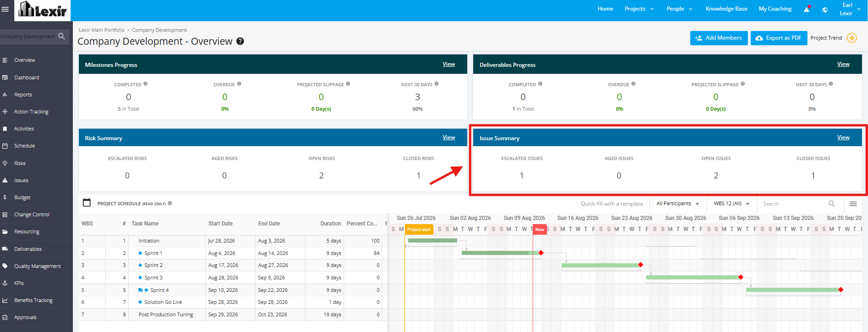Click View link in Deliverables Progress

click(x=843, y=64)
